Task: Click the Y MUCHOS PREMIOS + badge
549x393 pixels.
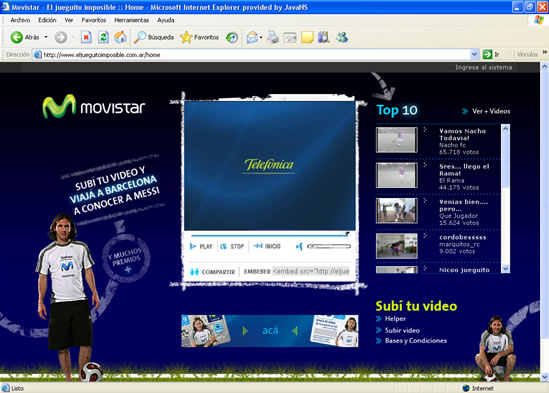Action: 126,259
